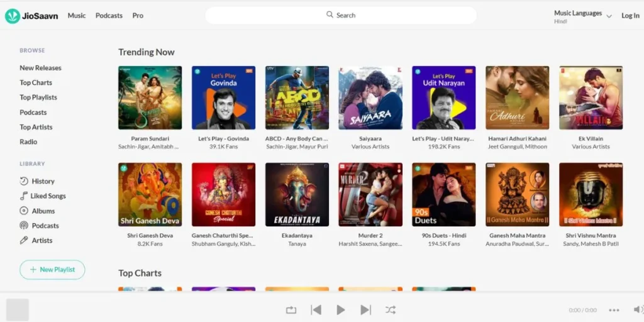Click the 198.2K Fans text
Viewport: 644px width, 322px height.
(444, 147)
